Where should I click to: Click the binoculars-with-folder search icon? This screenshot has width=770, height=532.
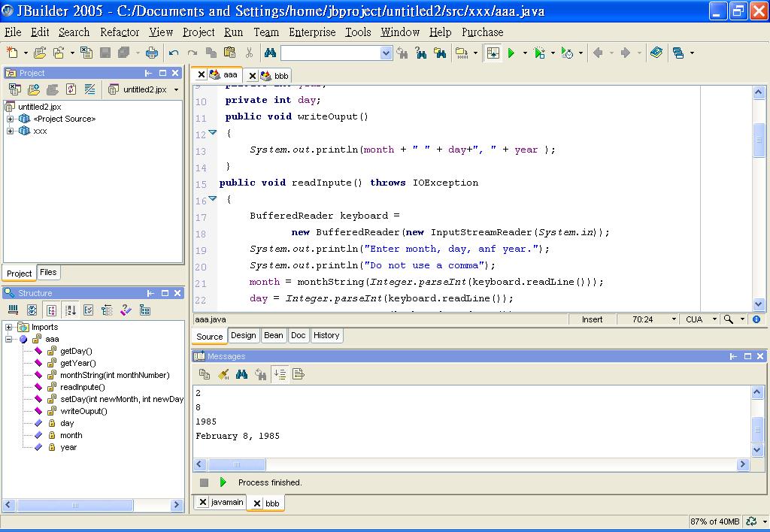click(x=439, y=53)
